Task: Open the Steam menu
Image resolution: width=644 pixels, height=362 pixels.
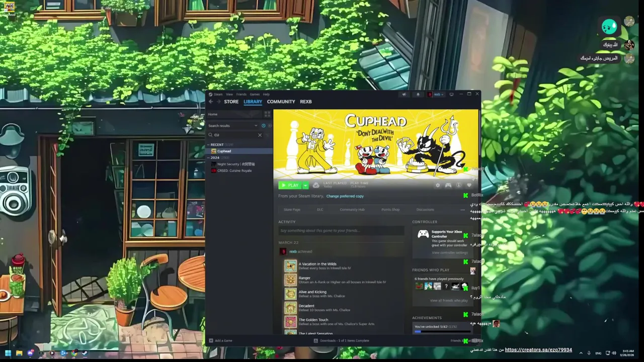Action: (218, 94)
